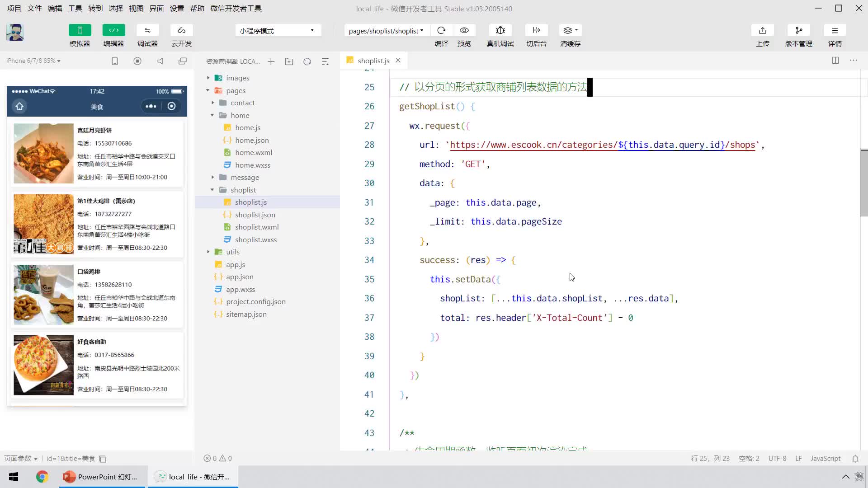Toggle the debugger panel button
Viewport: 868px width, 488px height.
pos(147,30)
